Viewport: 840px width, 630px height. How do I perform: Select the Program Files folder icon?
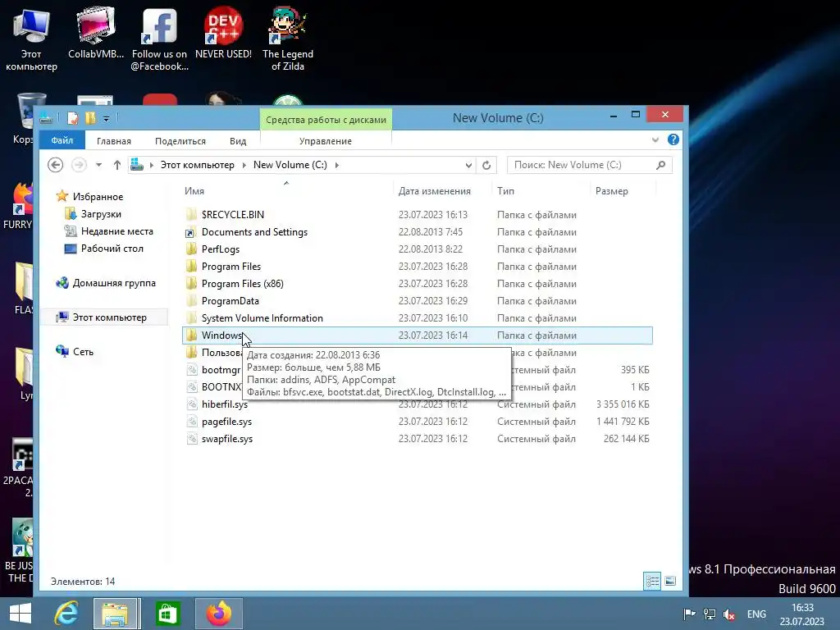191,267
